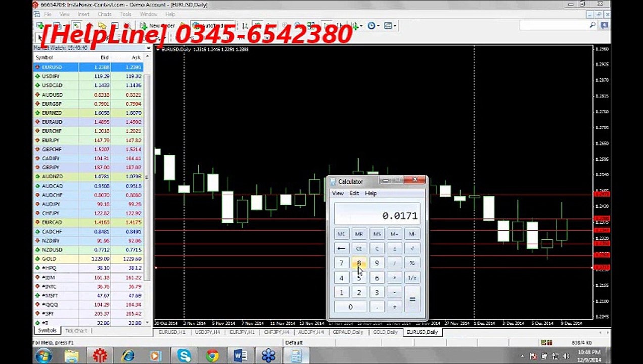643x364 pixels.
Task: Open the CHFJPY,H4 chart tab
Action: point(277,332)
